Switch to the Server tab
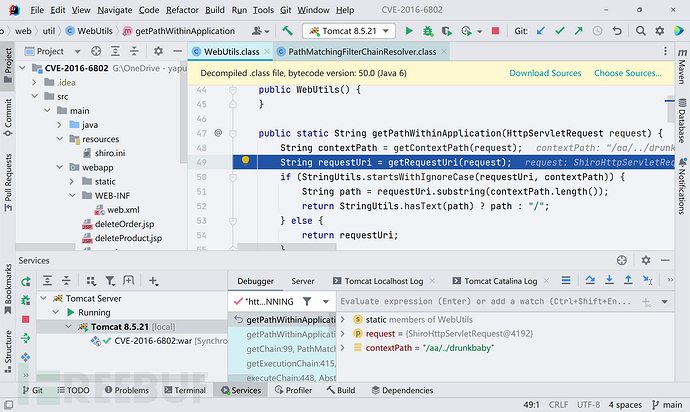The image size is (690, 412). click(x=303, y=281)
